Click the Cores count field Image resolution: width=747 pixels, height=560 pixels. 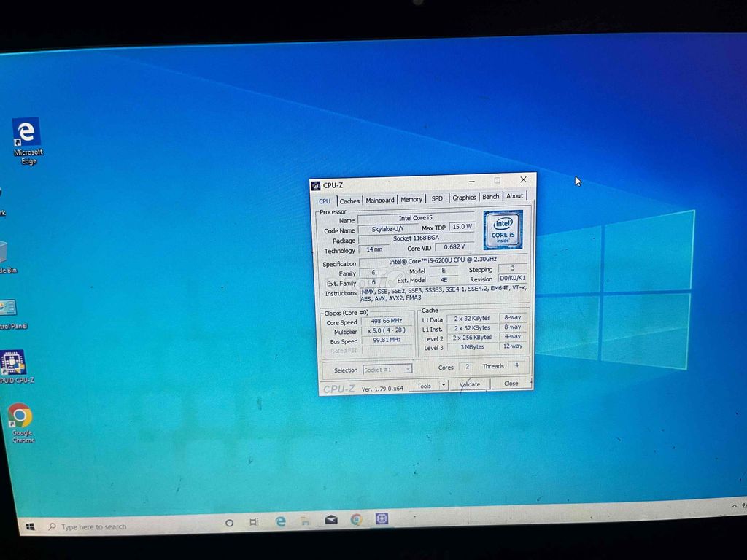tap(467, 367)
